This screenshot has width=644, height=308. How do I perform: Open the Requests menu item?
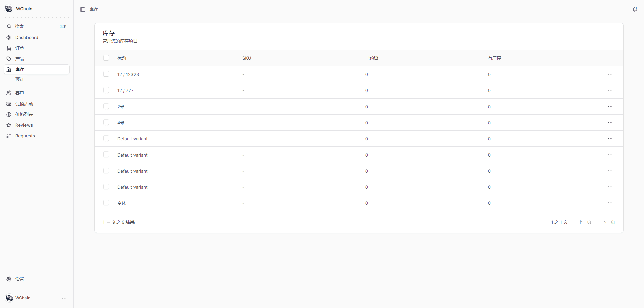tap(25, 136)
